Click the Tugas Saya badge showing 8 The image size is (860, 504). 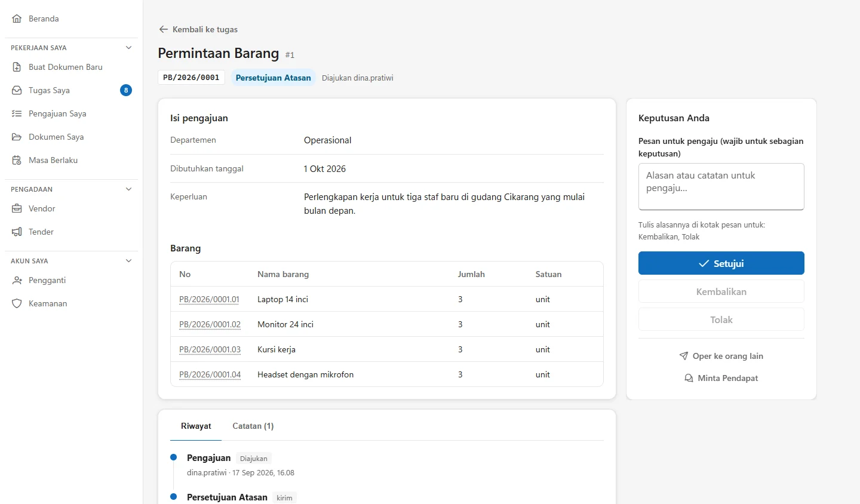pyautogui.click(x=126, y=90)
